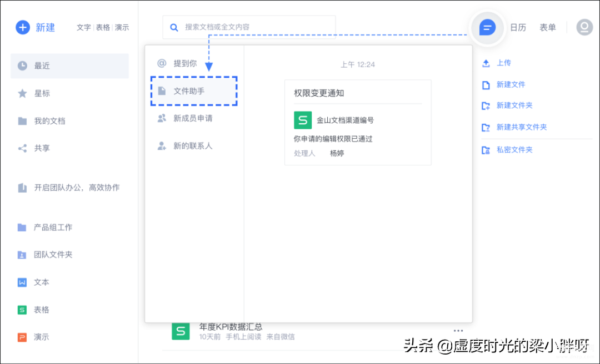Click 来自微信 text under KPI file

[281, 337]
